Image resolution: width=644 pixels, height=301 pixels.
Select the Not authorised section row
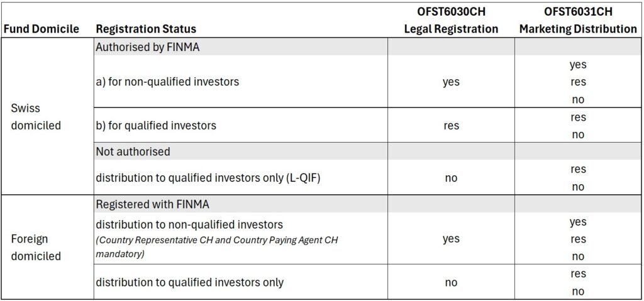point(133,151)
